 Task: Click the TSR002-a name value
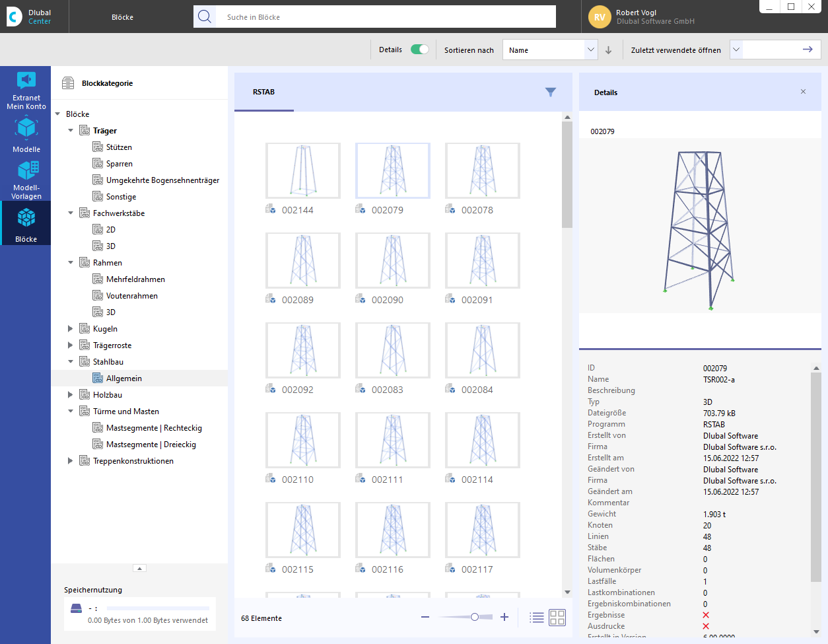719,380
